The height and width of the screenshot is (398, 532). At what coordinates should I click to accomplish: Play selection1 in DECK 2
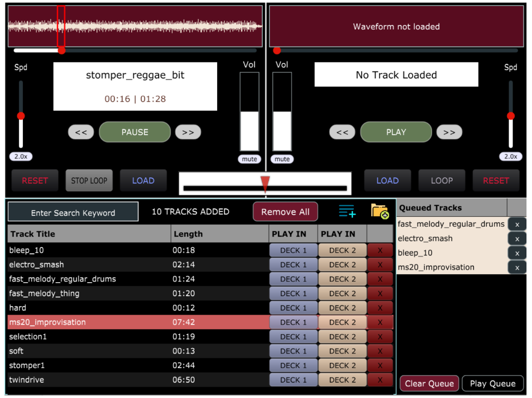tap(342, 337)
